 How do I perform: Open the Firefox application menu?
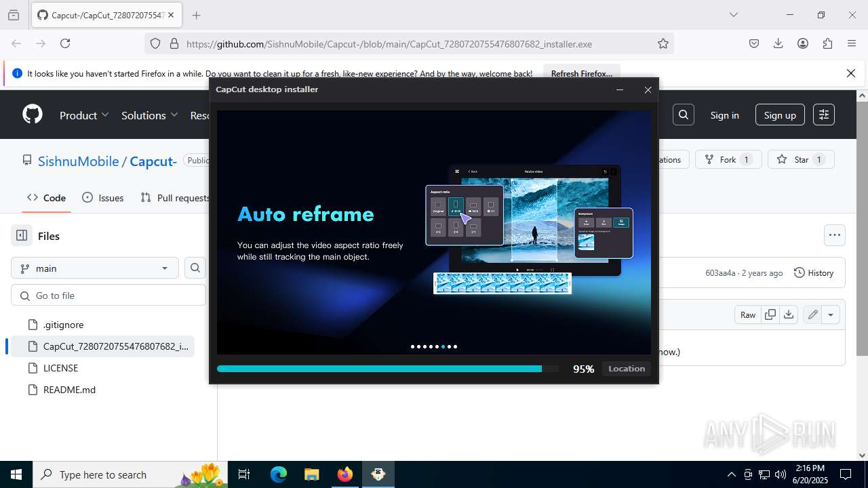pyautogui.click(x=852, y=43)
